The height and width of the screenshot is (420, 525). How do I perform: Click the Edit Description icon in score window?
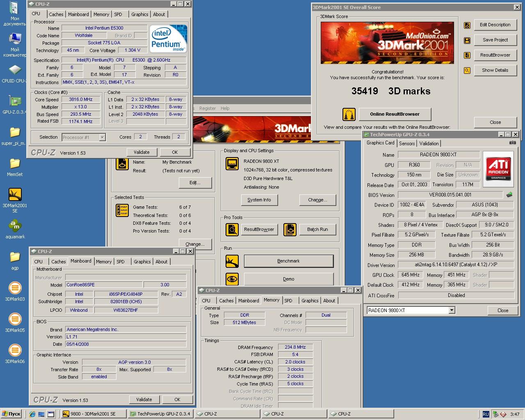[467, 25]
